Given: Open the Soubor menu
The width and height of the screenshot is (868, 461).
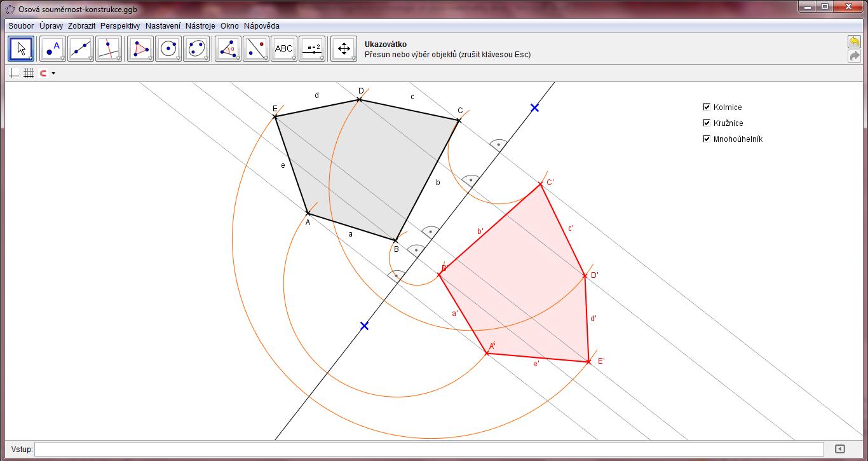Looking at the screenshot, I should click(x=21, y=26).
